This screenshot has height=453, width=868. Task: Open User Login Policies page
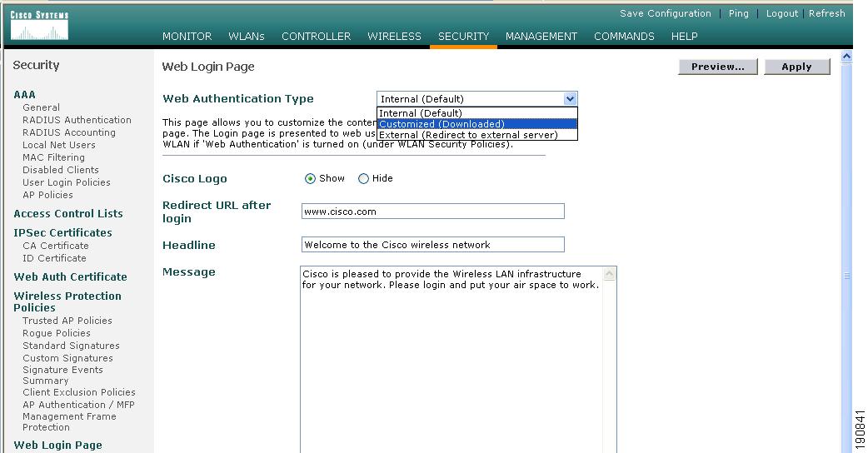67,182
